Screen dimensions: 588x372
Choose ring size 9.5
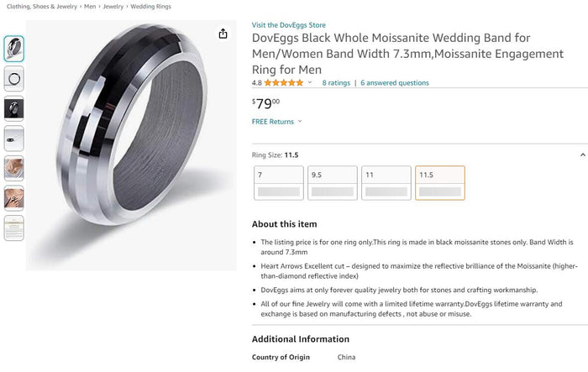[333, 183]
